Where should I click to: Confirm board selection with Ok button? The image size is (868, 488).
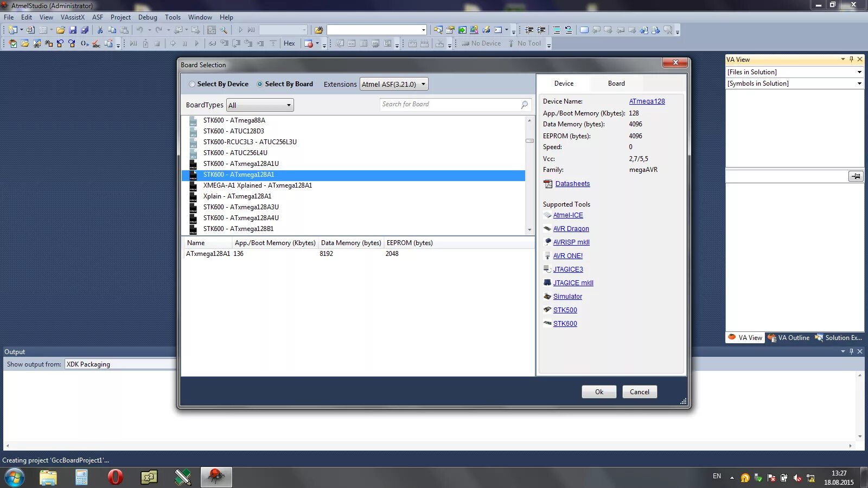point(599,392)
